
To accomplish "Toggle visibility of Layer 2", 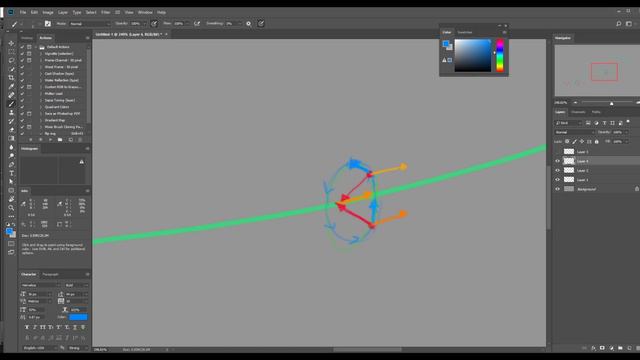I will 558,170.
